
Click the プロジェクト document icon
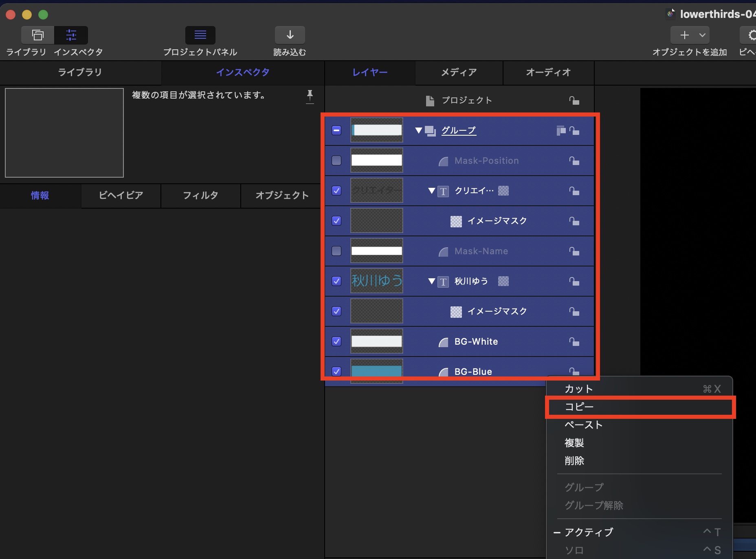430,101
